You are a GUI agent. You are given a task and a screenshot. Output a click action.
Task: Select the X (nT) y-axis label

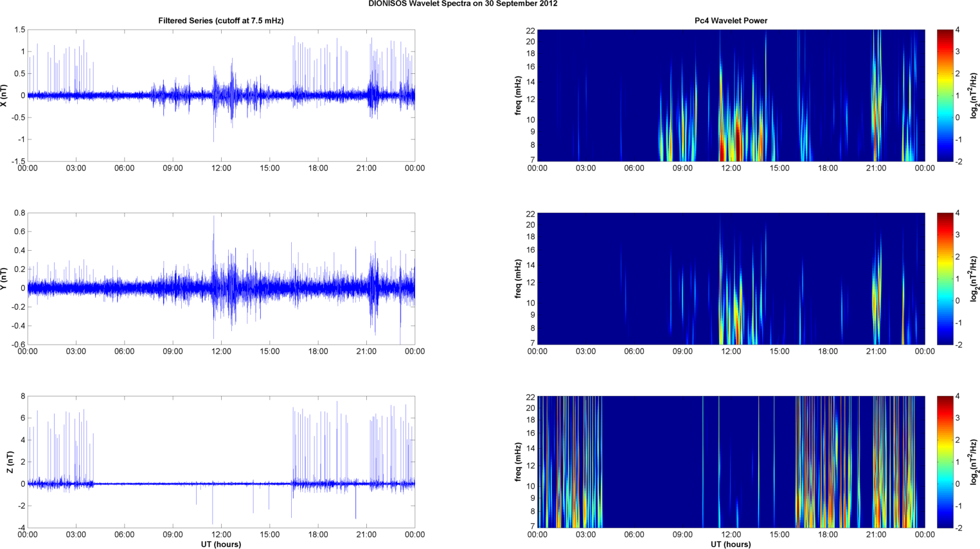tap(4, 95)
